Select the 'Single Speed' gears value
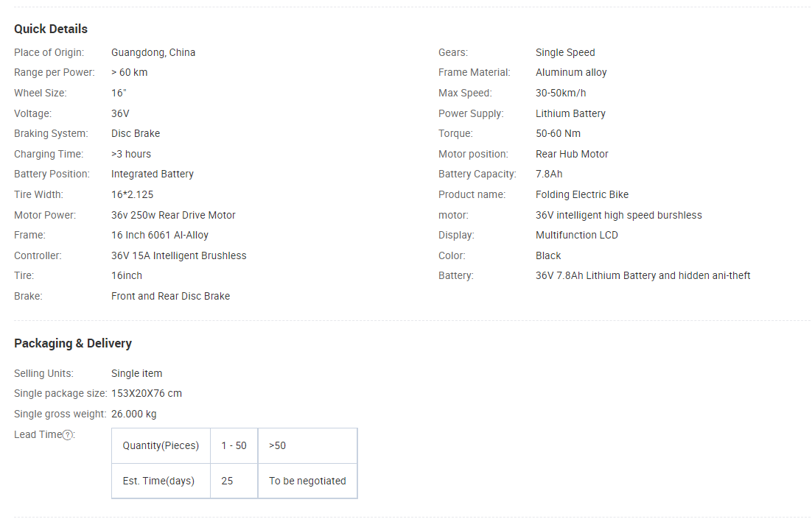Image resolution: width=812 pixels, height=519 pixels. pyautogui.click(x=565, y=52)
